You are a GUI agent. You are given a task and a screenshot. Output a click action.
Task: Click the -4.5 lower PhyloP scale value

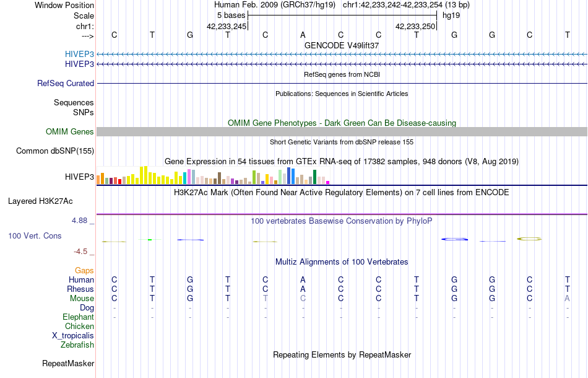80,252
